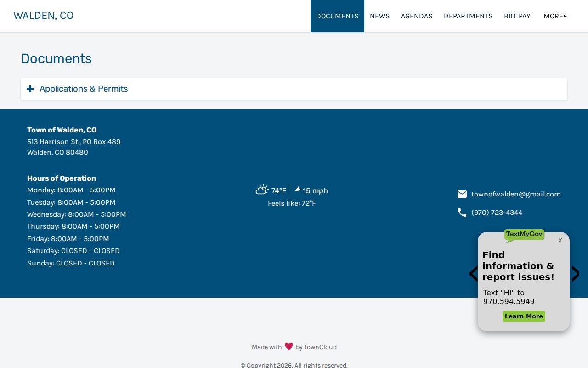Click the 513 Harrison St. address line

74,142
